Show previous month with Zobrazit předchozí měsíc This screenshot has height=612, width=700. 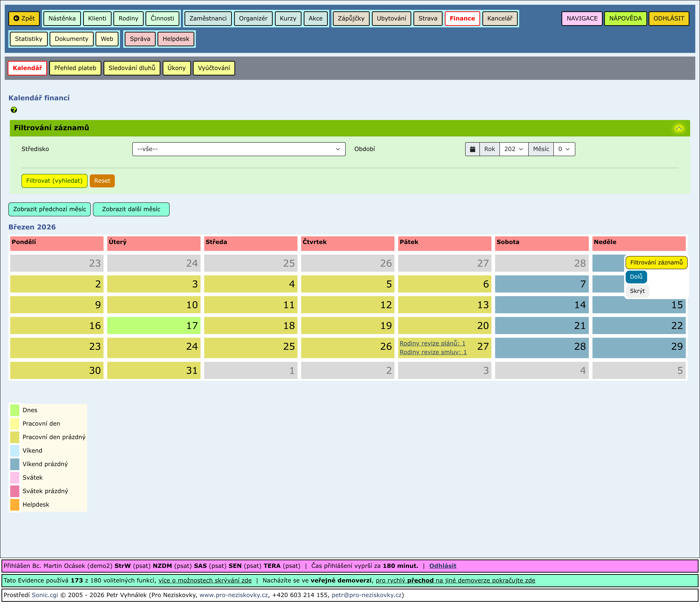coord(49,209)
